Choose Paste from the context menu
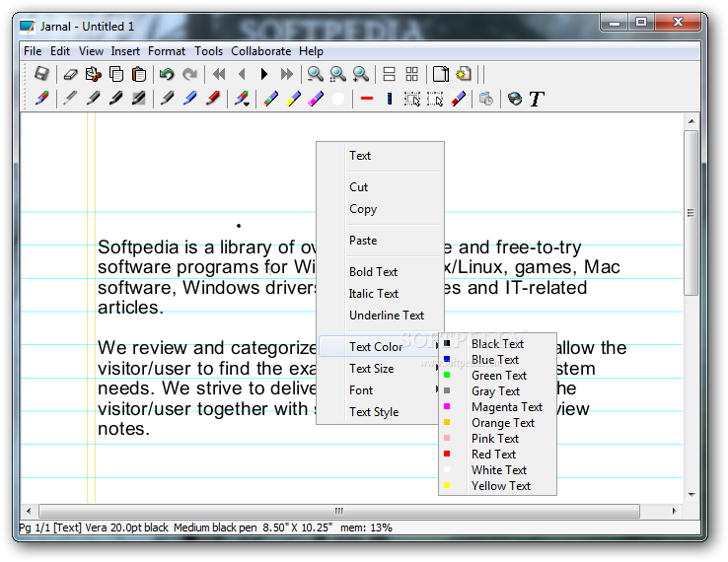728x562 pixels. [380, 241]
